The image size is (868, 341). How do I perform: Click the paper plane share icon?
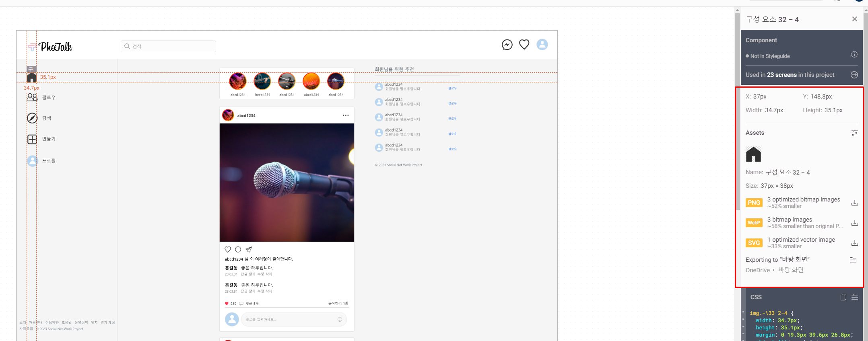click(249, 249)
